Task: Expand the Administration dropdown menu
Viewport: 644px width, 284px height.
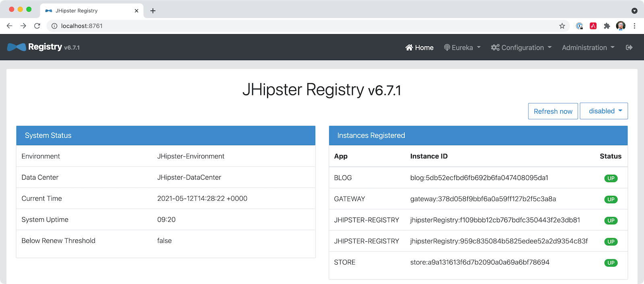Action: 588,48
